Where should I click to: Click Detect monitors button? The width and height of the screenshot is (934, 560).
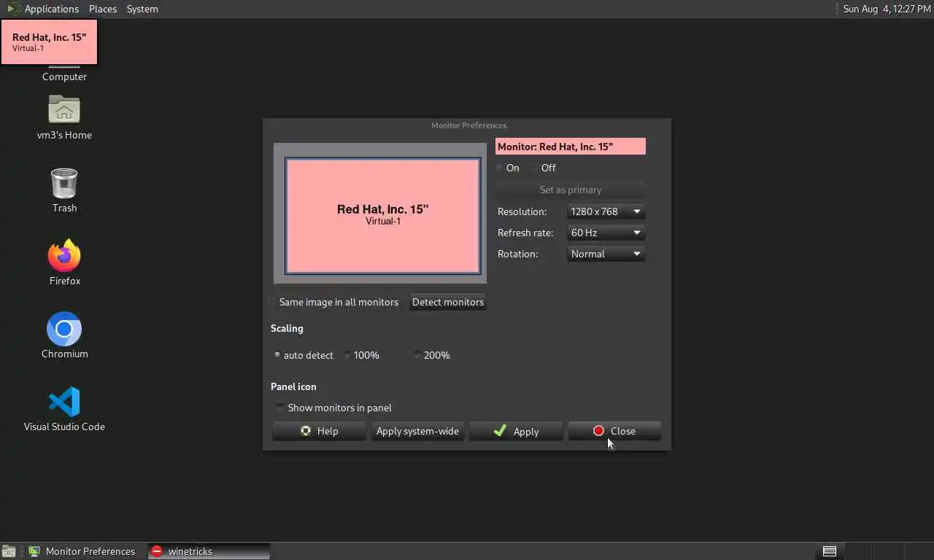pos(448,302)
